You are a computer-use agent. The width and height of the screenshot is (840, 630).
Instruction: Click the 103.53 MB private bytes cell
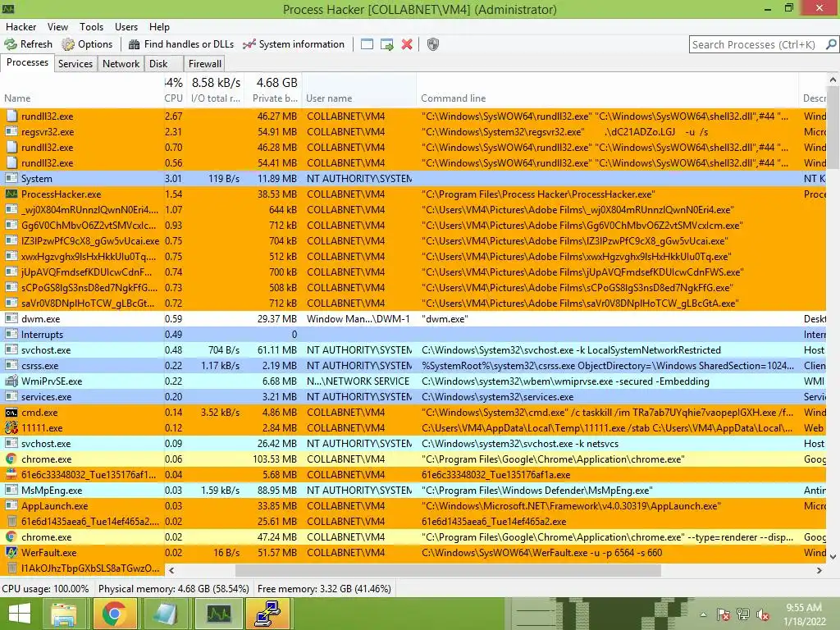pos(275,459)
